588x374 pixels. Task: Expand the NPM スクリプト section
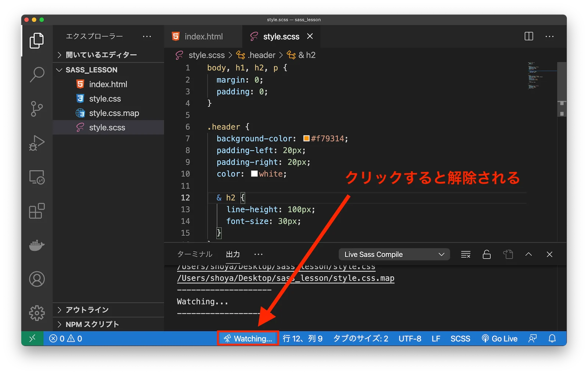pos(108,324)
